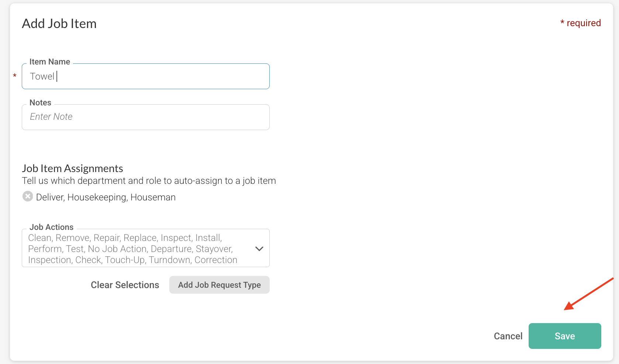
Task: Click the 'Job Item Assignments' heading
Action: pyautogui.click(x=72, y=168)
